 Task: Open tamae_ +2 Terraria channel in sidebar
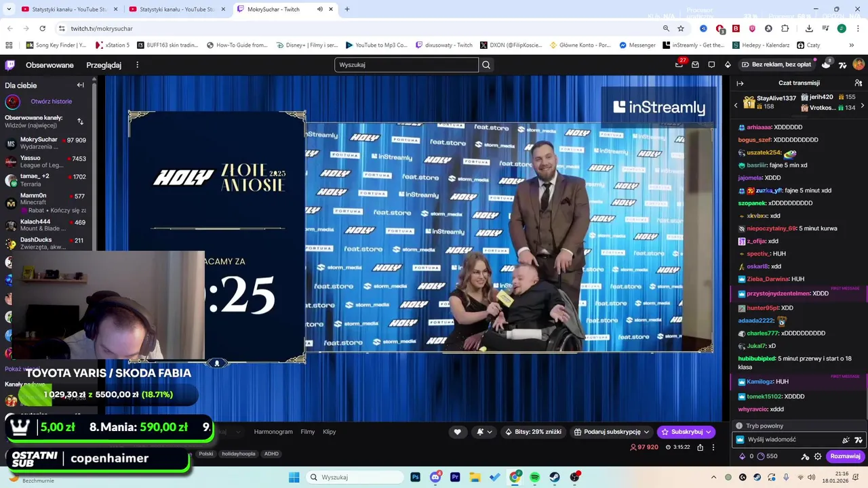[46, 180]
